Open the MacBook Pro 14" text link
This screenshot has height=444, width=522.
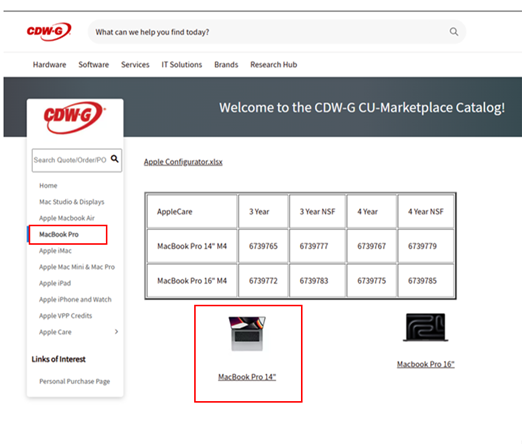[x=247, y=377]
